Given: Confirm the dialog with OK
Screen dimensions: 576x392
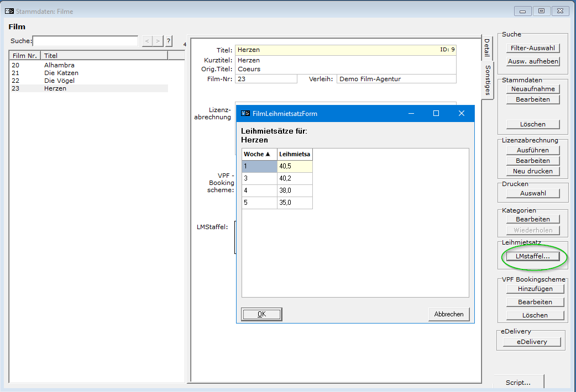Looking at the screenshot, I should pos(261,314).
